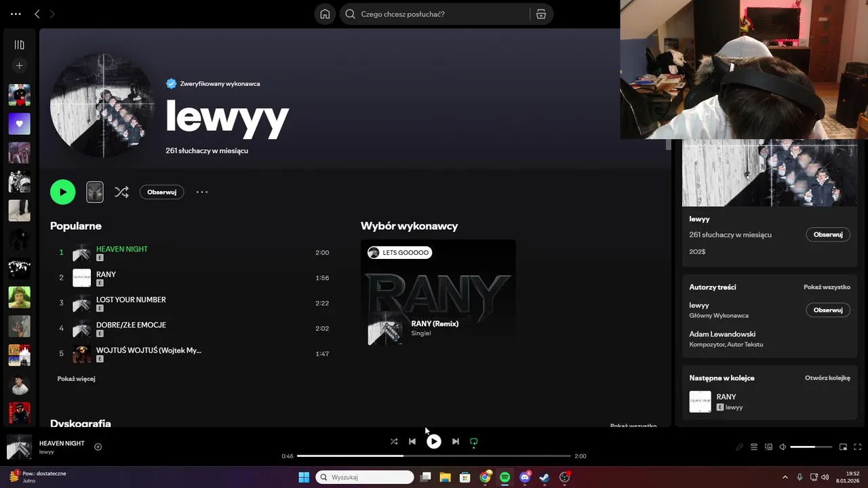
Task: Create a playlist with the plus icon
Action: (19, 66)
